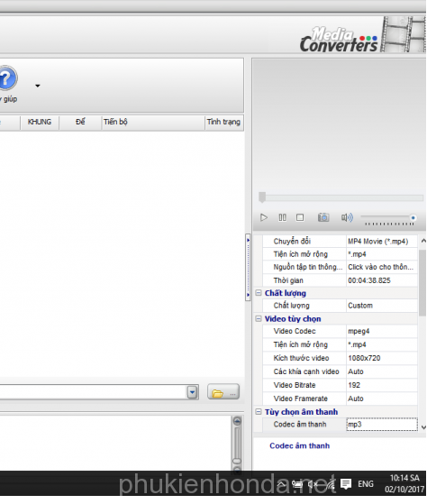This screenshot has width=436, height=504.
Task: Collapse the Chất lượng section
Action: (259, 293)
